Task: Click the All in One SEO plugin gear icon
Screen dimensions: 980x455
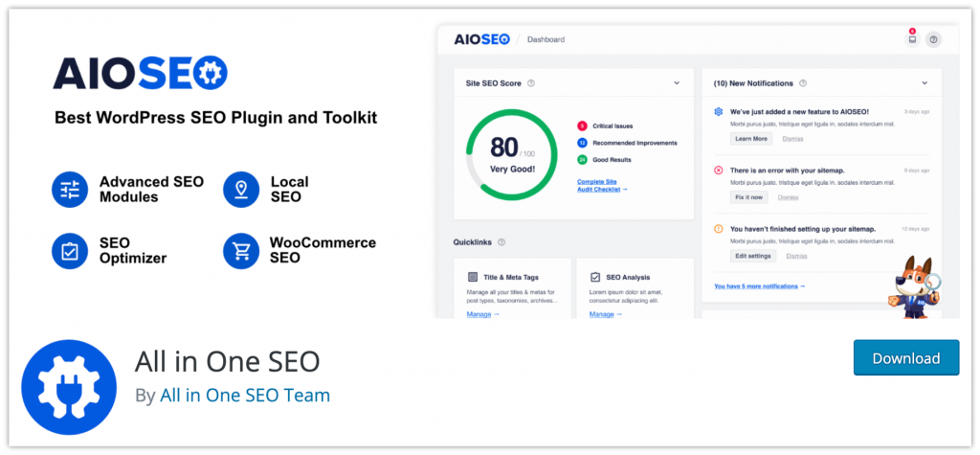Action: click(x=69, y=387)
